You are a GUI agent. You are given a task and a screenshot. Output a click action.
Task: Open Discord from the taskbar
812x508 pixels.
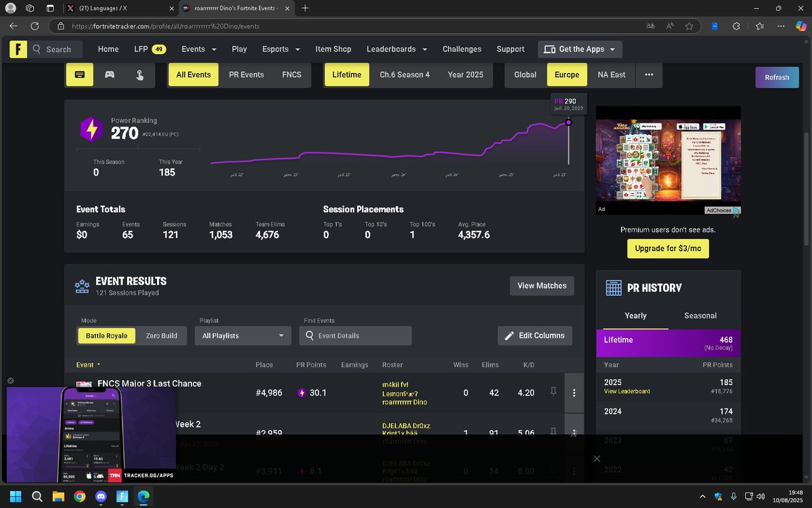click(x=101, y=496)
